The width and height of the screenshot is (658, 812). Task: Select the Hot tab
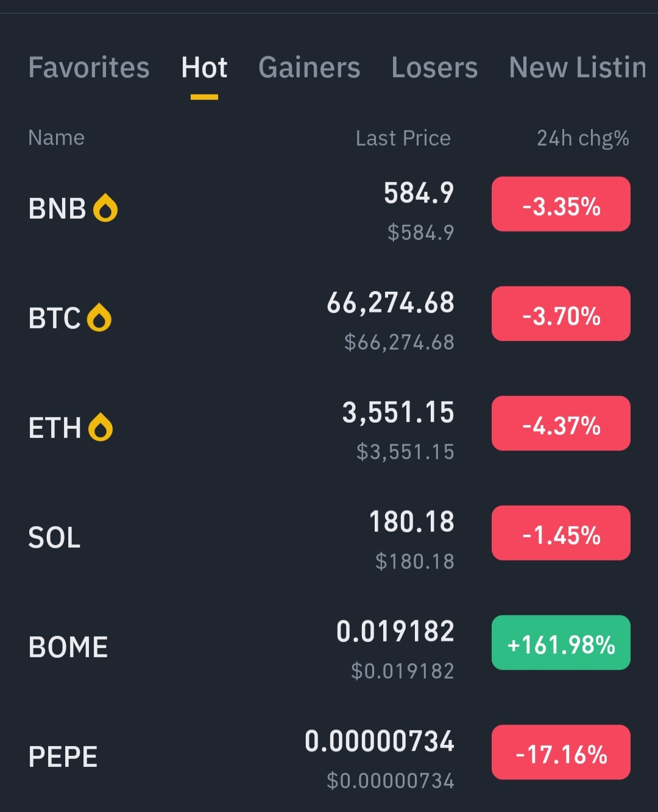204,67
